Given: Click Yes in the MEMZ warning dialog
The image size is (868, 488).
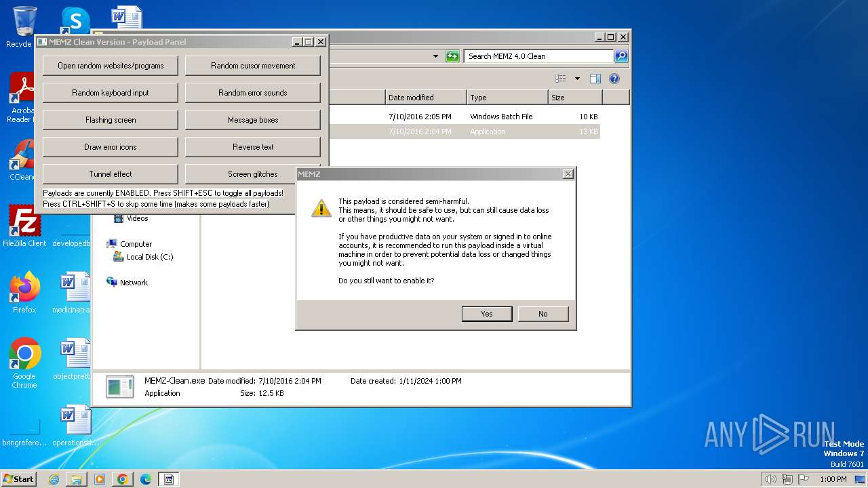Looking at the screenshot, I should 487,314.
